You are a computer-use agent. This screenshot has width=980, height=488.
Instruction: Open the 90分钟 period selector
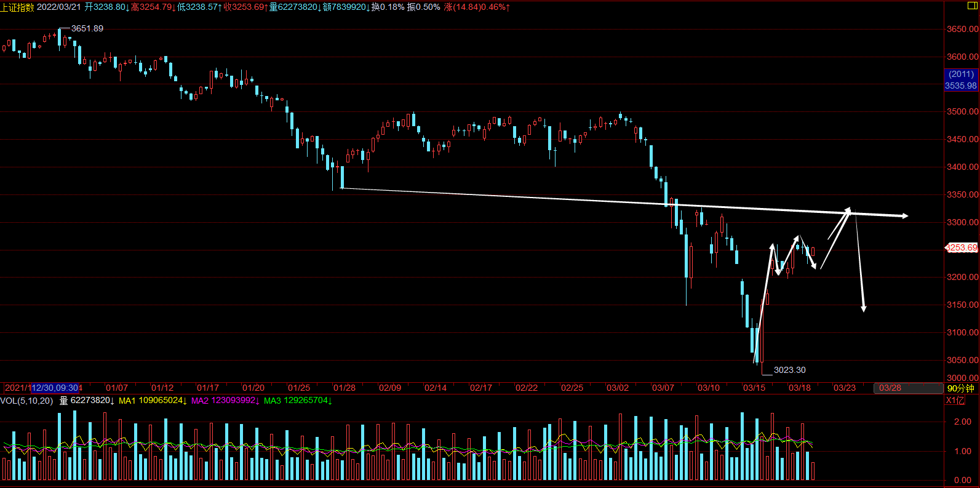pyautogui.click(x=961, y=388)
